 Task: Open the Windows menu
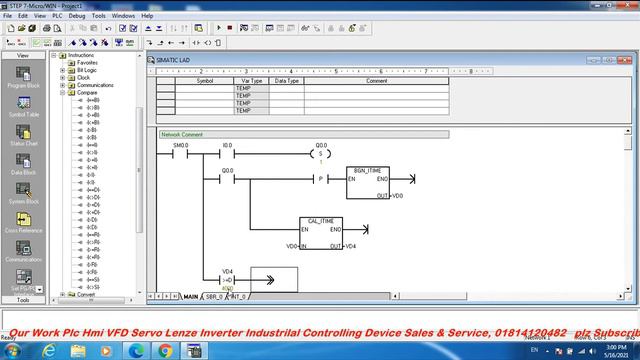pyautogui.click(x=123, y=16)
